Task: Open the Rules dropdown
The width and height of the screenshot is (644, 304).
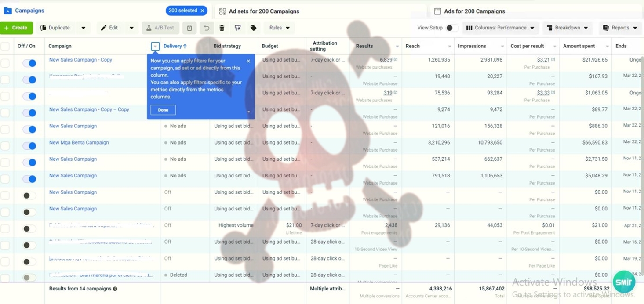Action: click(x=279, y=28)
